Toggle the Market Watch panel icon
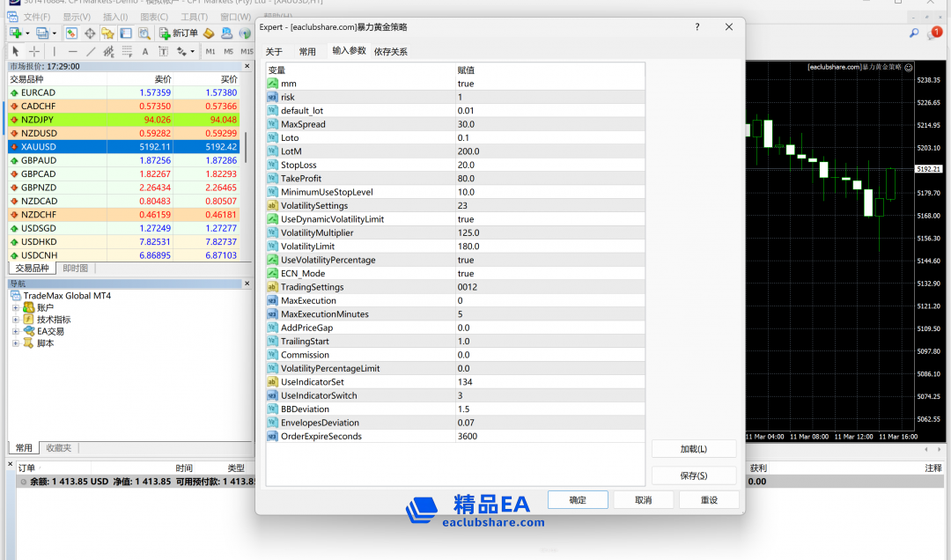 [70, 33]
